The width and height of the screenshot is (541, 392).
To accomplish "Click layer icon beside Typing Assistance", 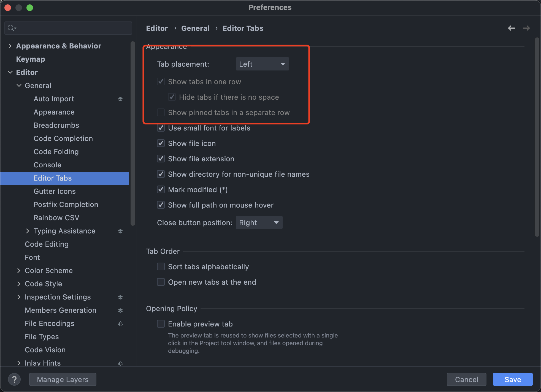I will (120, 231).
